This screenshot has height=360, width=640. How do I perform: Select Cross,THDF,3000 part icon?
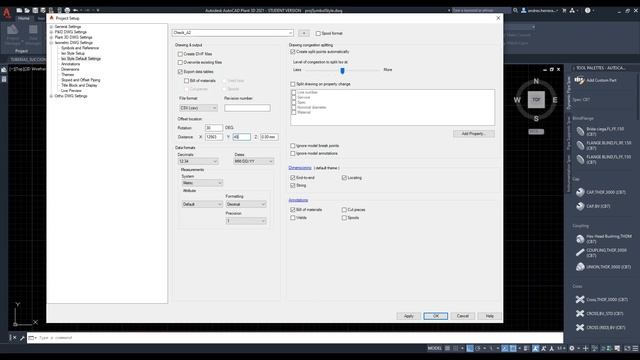coord(580,299)
